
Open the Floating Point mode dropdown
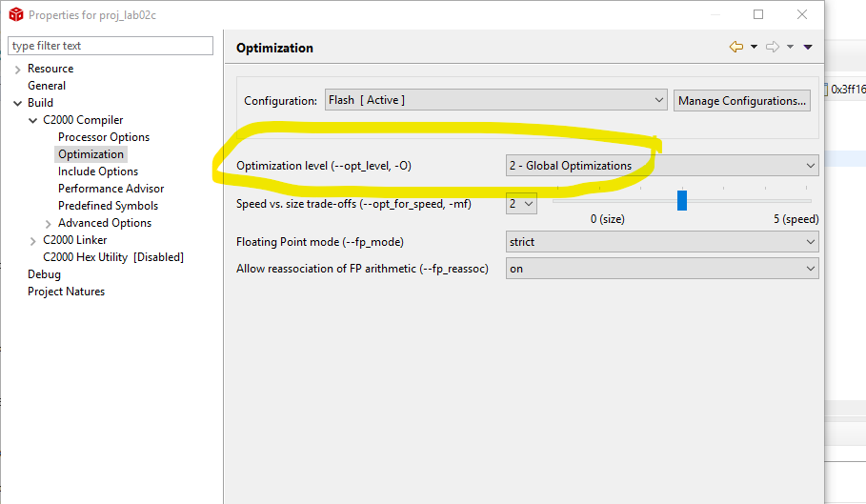662,242
